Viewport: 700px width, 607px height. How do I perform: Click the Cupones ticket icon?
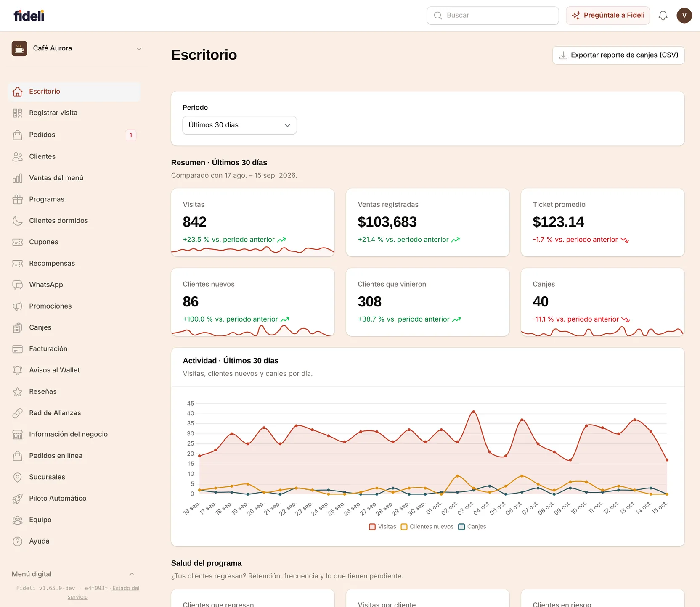[17, 242]
